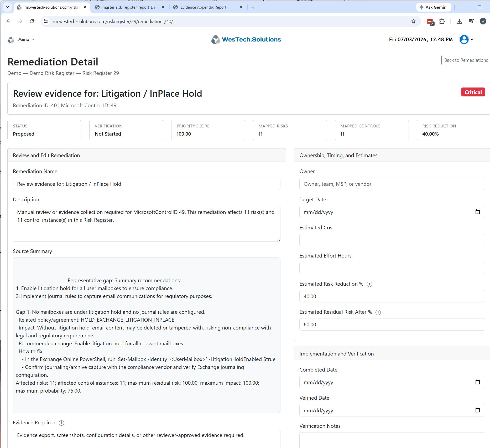Go Back to Remediations
The height and width of the screenshot is (448, 490).
pyautogui.click(x=466, y=60)
